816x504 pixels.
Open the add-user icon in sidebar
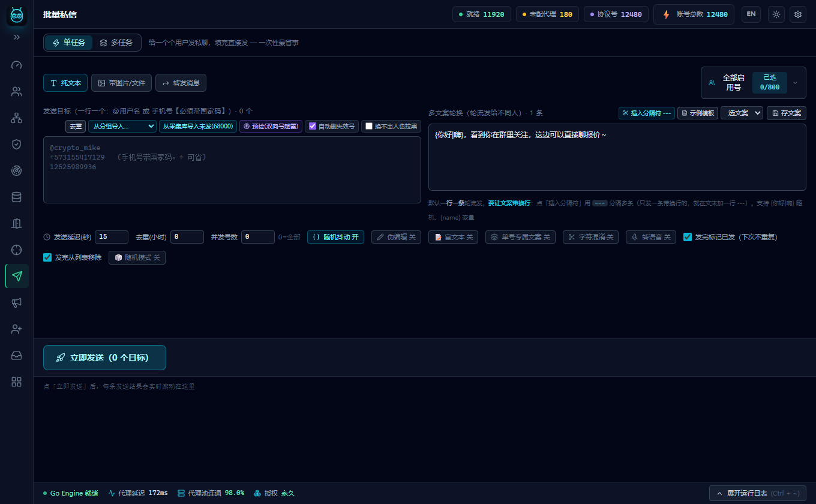17,329
